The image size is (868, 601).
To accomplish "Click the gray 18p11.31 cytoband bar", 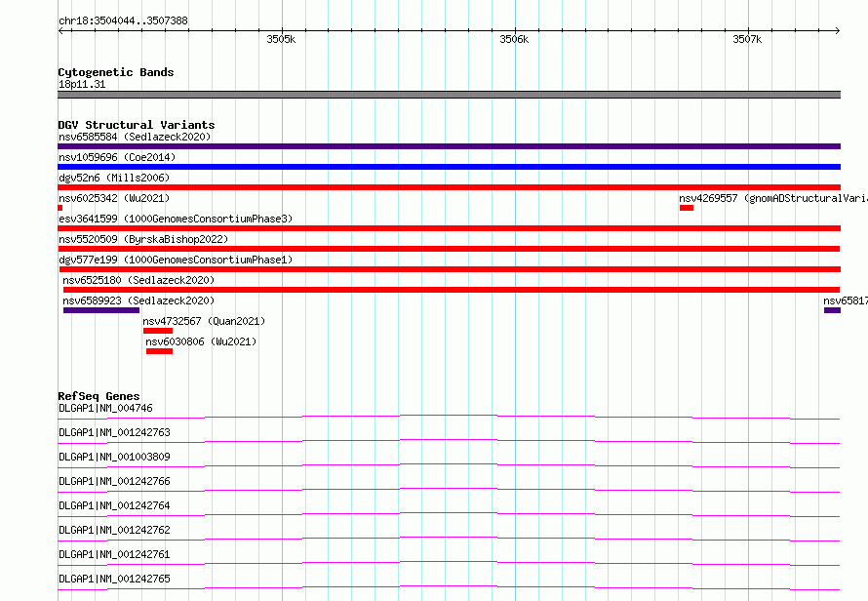I will coord(449,95).
